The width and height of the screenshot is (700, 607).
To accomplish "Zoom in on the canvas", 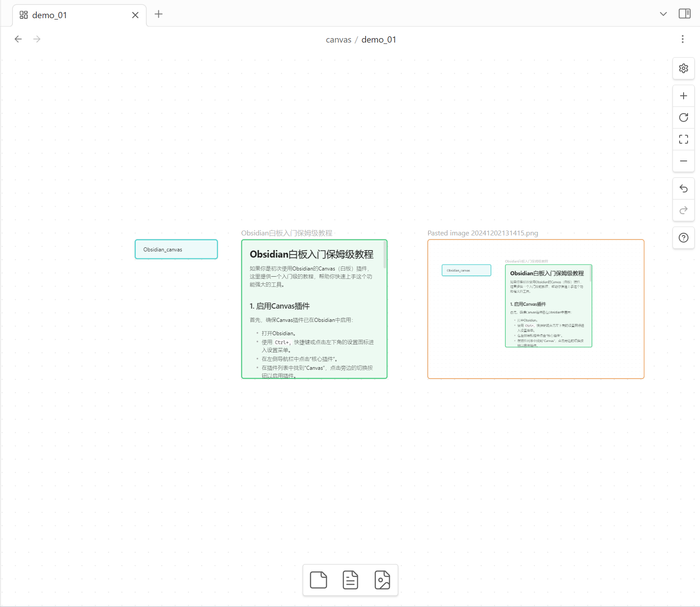I will (683, 96).
